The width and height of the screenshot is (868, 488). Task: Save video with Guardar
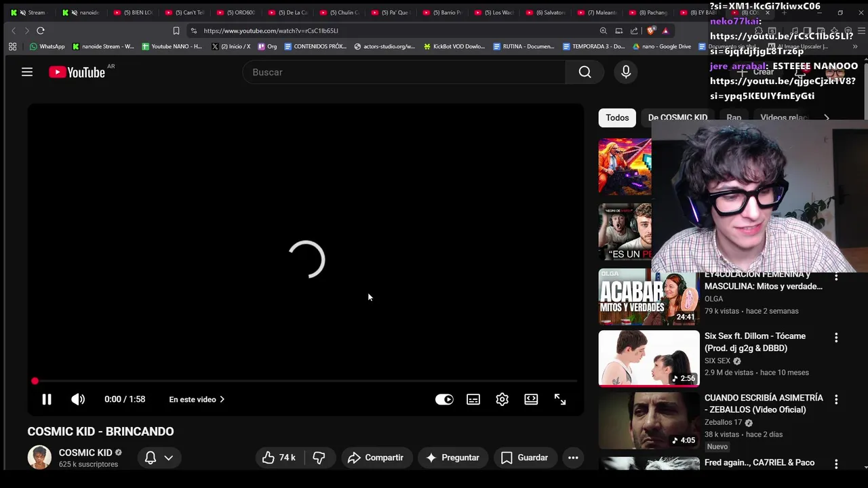[x=524, y=457]
